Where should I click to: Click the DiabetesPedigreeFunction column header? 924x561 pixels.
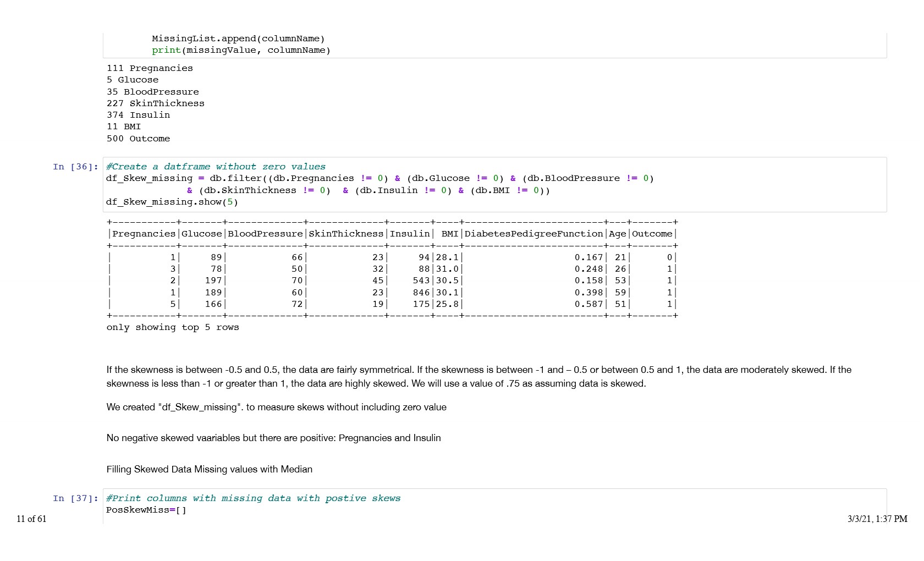pyautogui.click(x=533, y=234)
